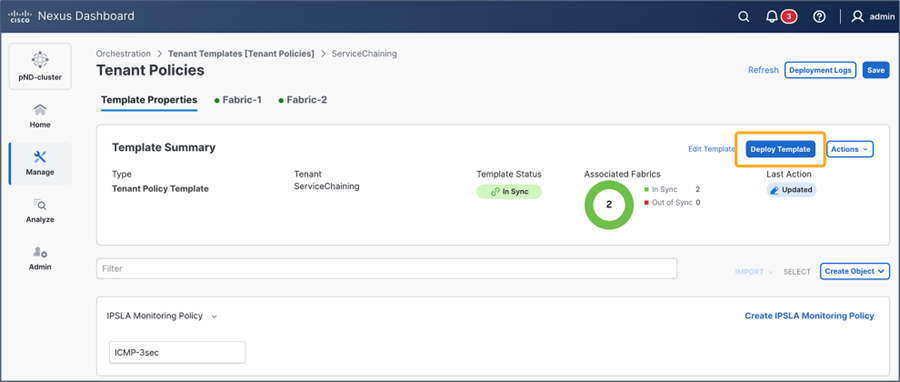
Task: Click the SELECT option
Action: click(x=797, y=272)
